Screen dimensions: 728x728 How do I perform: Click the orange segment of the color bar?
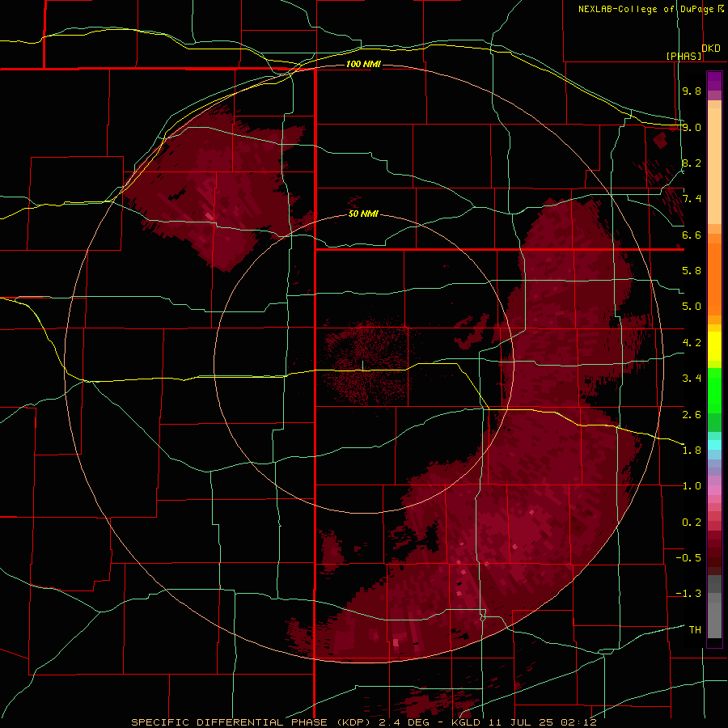(714, 274)
